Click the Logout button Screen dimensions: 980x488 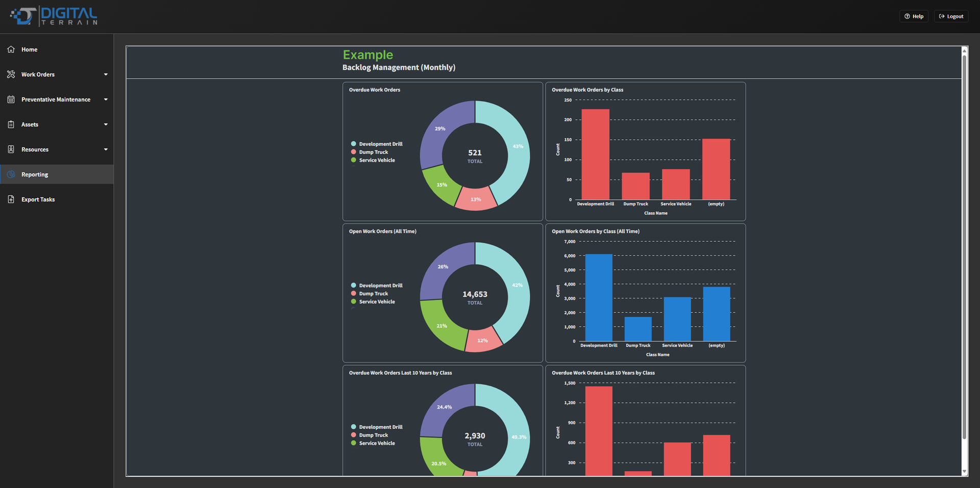tap(951, 16)
